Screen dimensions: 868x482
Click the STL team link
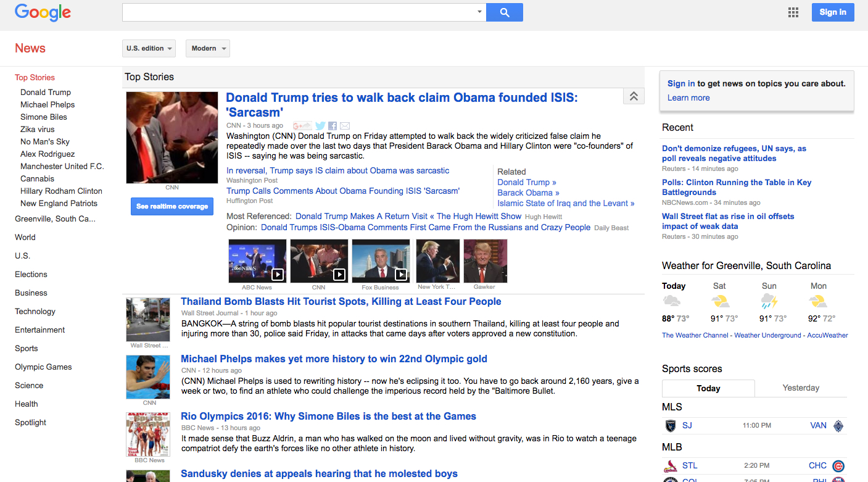tap(690, 465)
